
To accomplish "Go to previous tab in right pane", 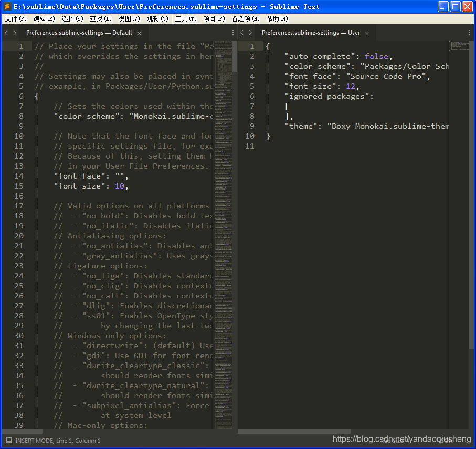I will (242, 33).
